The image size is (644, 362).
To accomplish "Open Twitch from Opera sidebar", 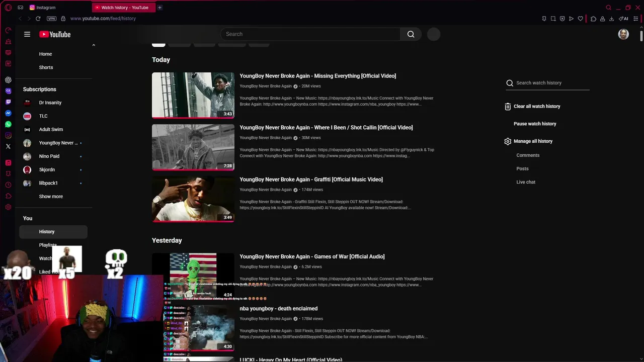I will pos(8,102).
